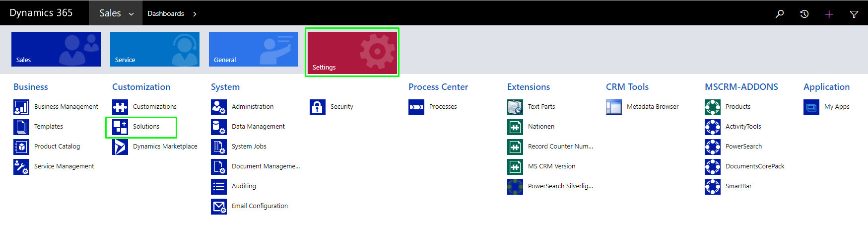Open the search magnifier icon

(780, 13)
